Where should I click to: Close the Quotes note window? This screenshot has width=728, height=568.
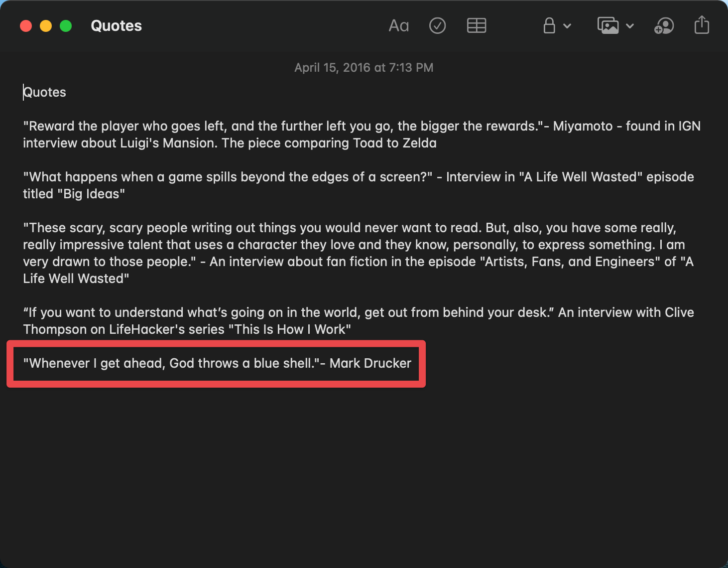click(26, 26)
